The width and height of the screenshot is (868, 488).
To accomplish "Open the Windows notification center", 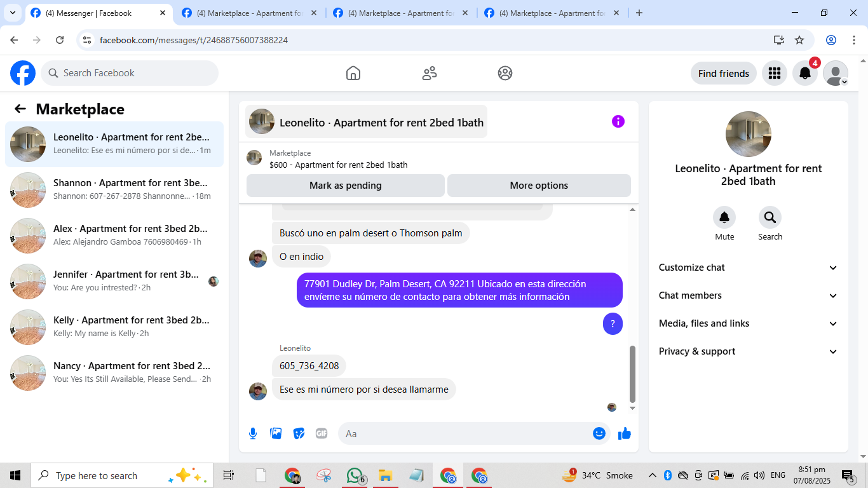I will pyautogui.click(x=848, y=475).
